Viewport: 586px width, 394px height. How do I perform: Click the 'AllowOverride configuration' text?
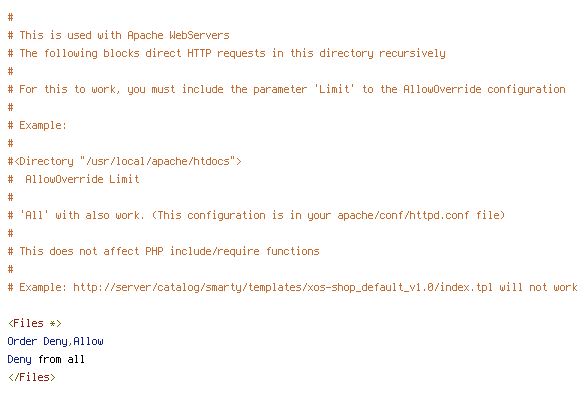484,90
